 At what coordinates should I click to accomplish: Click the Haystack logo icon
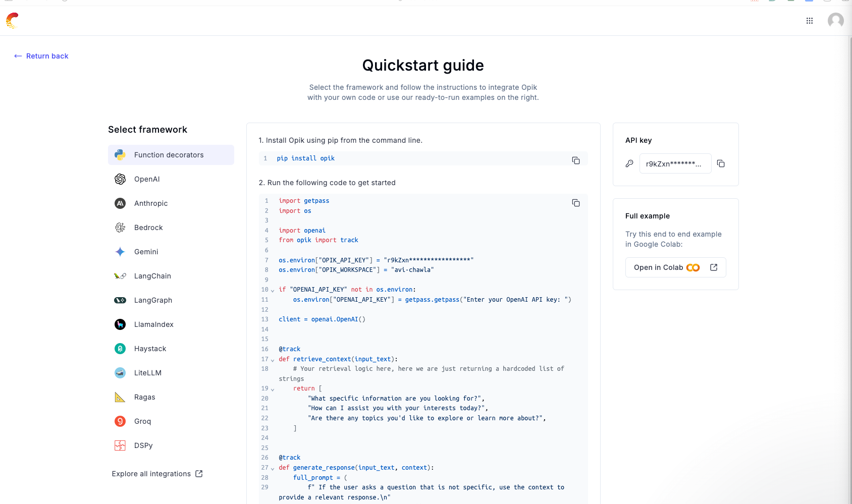click(120, 349)
